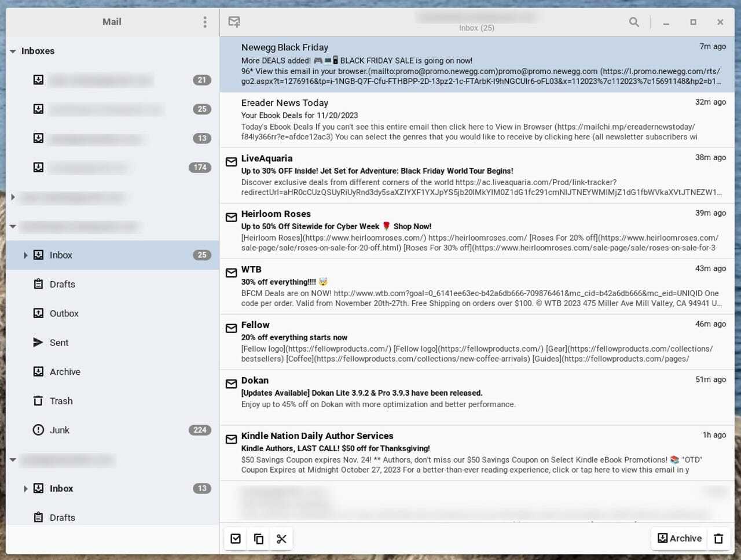The image size is (741, 560).
Task: Open the Trash folder icon in sidebar
Action: point(38,401)
